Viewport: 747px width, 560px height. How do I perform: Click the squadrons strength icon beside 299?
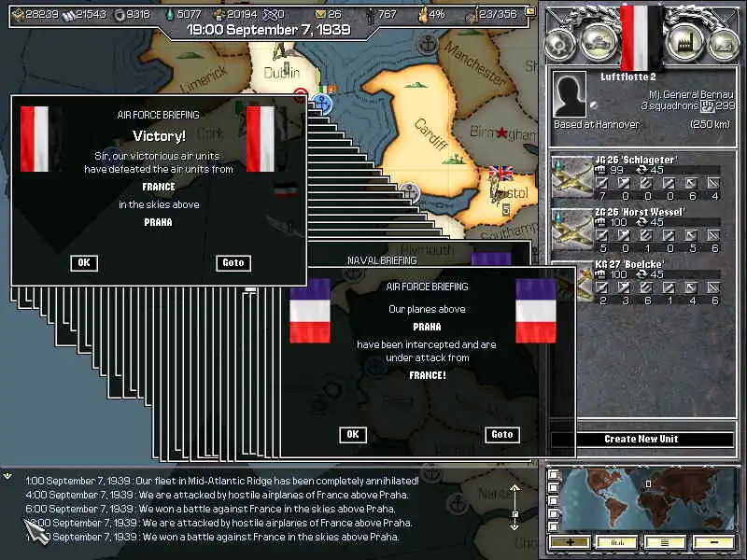point(709,105)
